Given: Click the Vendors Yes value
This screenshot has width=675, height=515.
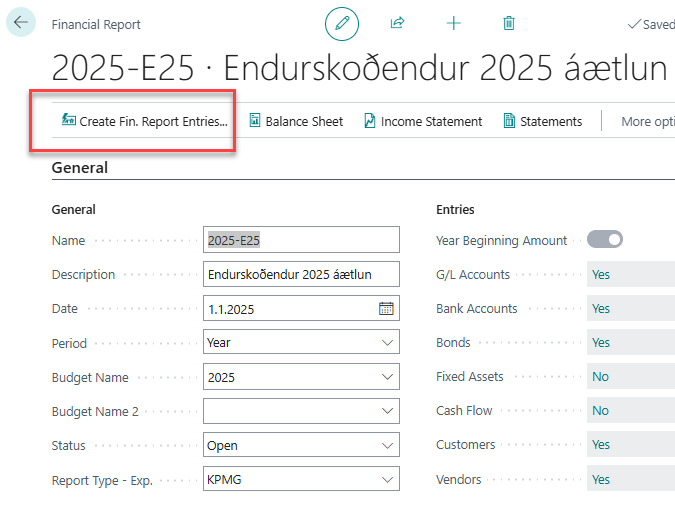Looking at the screenshot, I should [601, 479].
